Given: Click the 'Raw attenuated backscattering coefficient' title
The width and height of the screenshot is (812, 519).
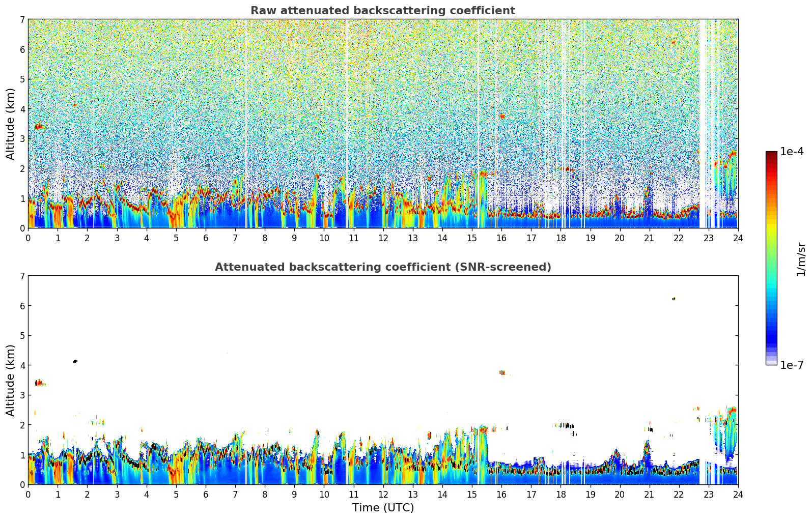Looking at the screenshot, I should pyautogui.click(x=382, y=11).
